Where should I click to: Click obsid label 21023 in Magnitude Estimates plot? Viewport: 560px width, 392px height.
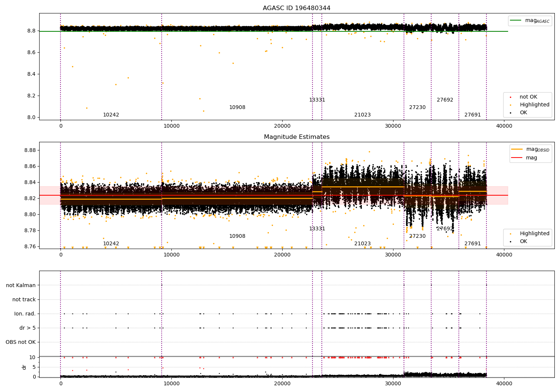click(x=363, y=244)
